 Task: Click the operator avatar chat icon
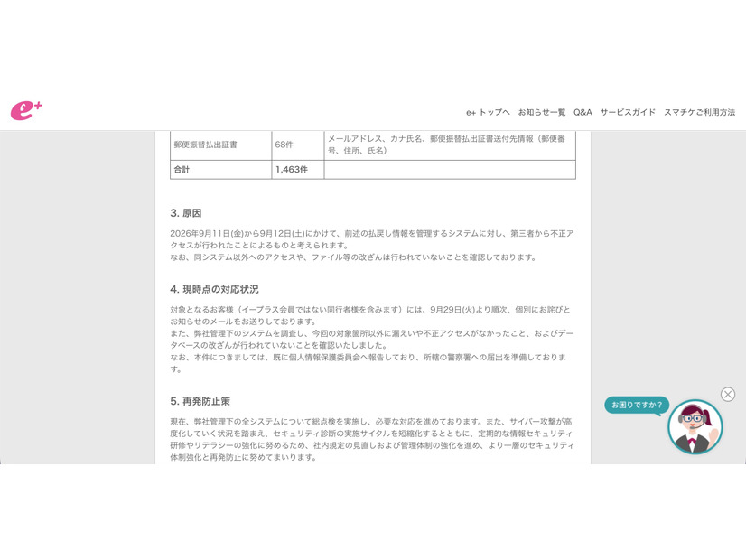695,426
